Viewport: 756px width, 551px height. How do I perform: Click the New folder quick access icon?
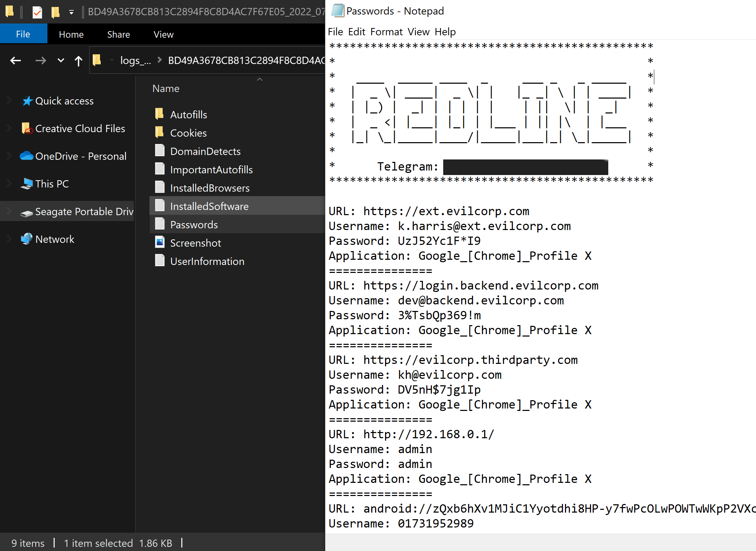55,12
